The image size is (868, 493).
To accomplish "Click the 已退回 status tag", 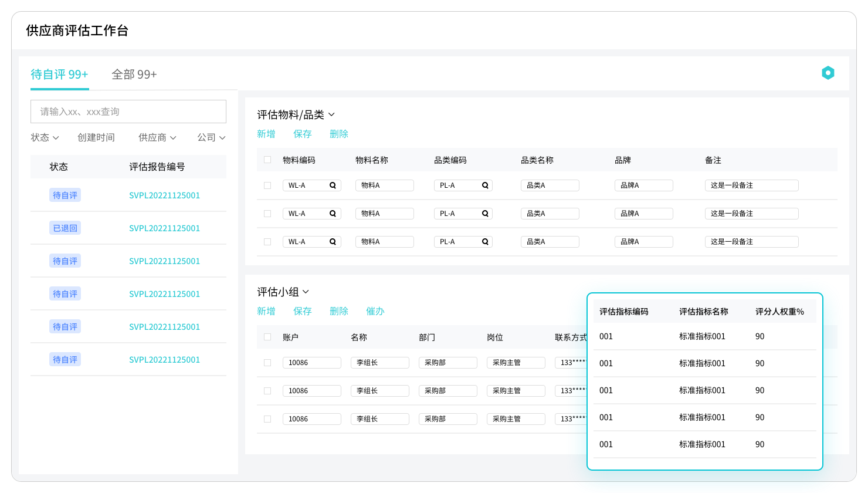I will pyautogui.click(x=65, y=228).
